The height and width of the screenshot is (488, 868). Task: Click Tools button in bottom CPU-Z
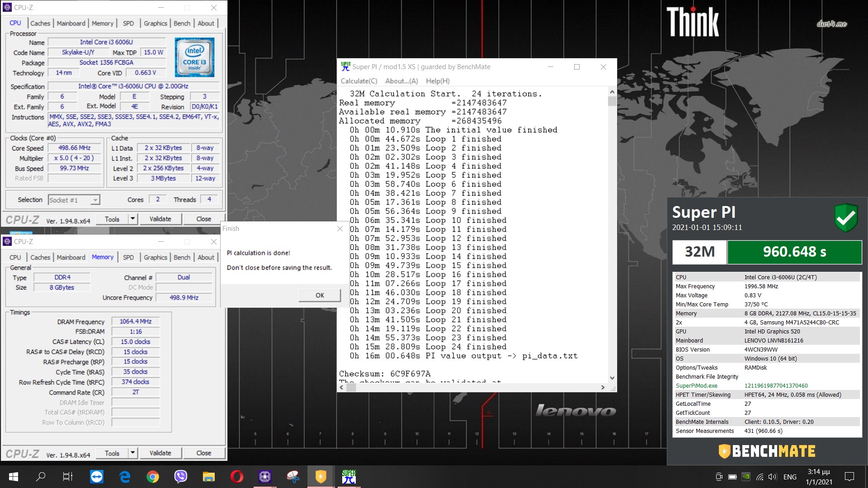[112, 453]
